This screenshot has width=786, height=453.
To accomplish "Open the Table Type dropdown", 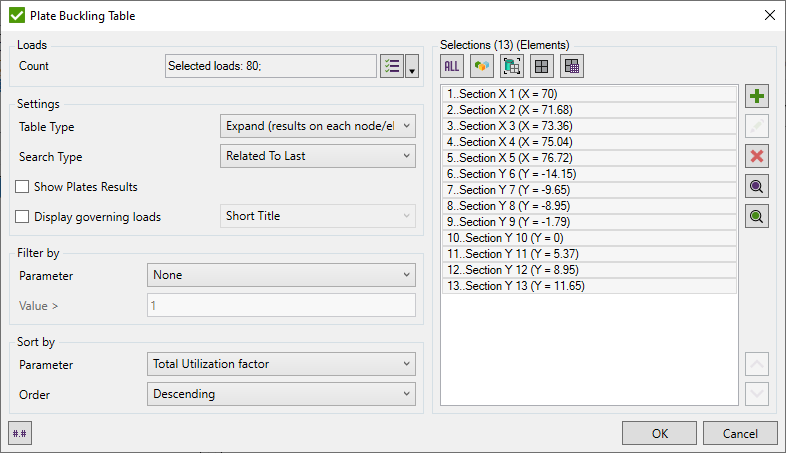I will [x=317, y=127].
